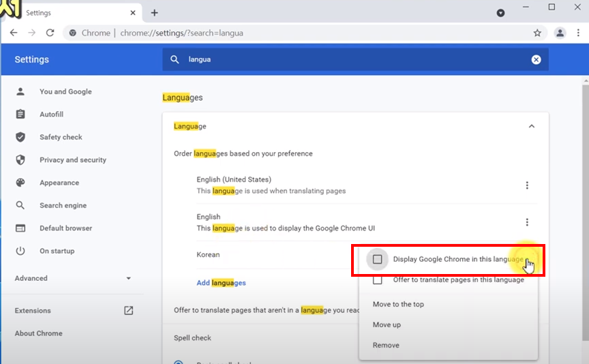Image resolution: width=589 pixels, height=364 pixels.
Task: Check Display Google Chrome in this language
Action: pos(377,259)
